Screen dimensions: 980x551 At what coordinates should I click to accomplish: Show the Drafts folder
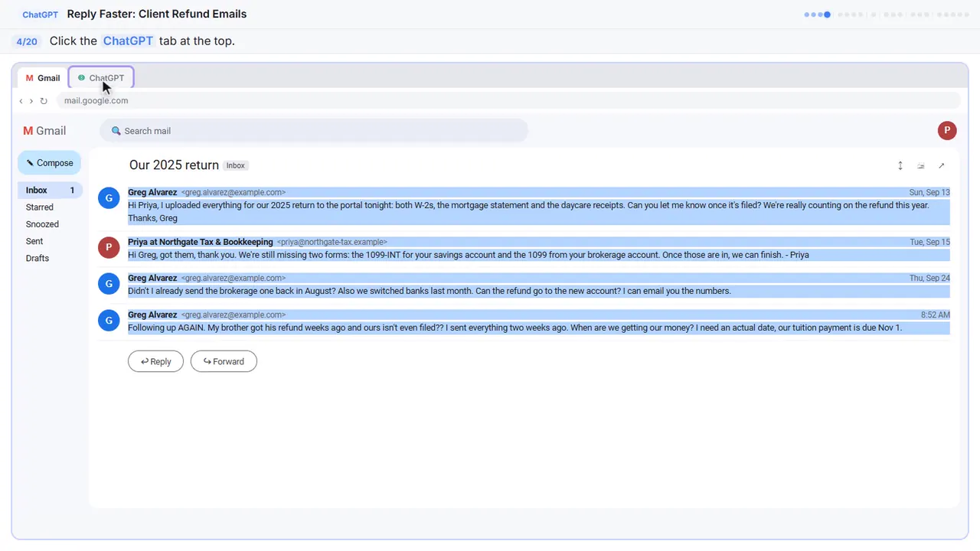pos(38,258)
